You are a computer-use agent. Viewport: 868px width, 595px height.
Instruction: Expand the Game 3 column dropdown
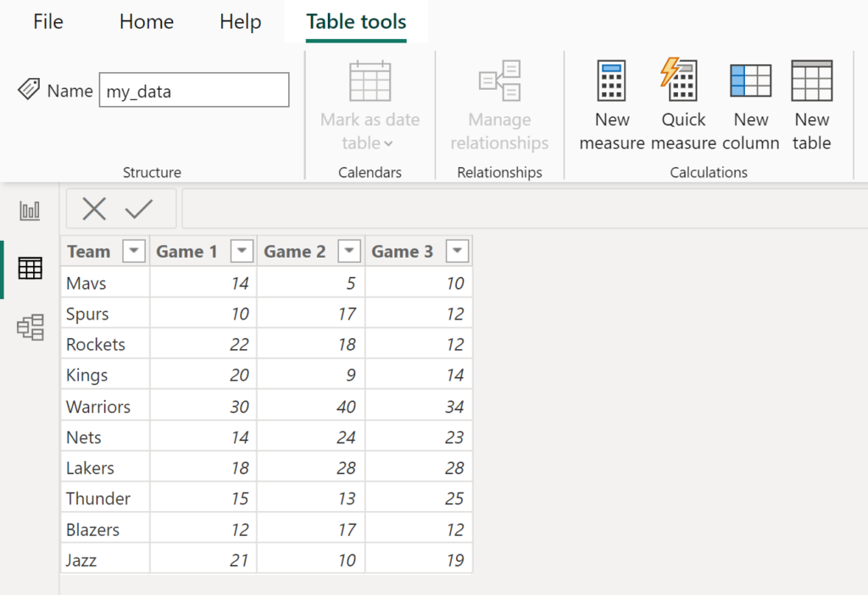[x=457, y=252]
